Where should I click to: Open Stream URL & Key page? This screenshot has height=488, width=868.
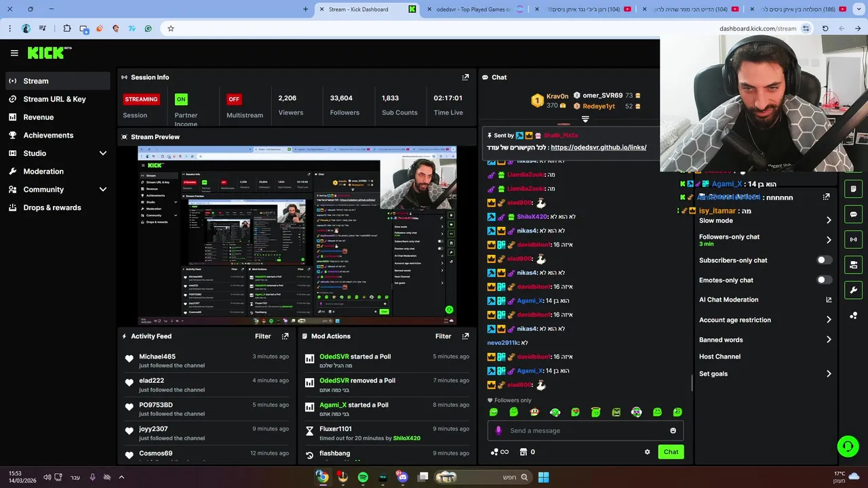point(58,99)
